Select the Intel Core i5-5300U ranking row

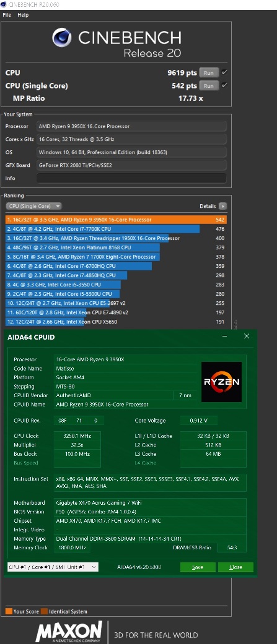point(116,294)
